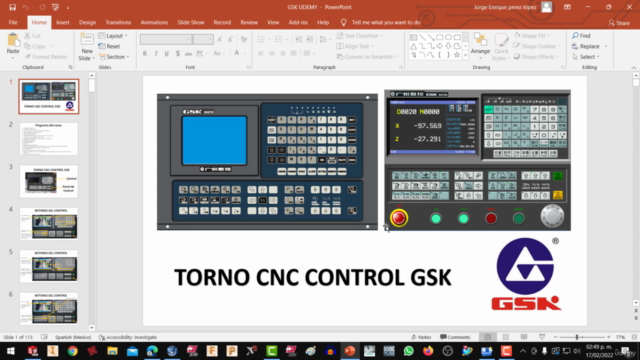Switch to the Slide Show tab
640x360 pixels.
(x=191, y=22)
